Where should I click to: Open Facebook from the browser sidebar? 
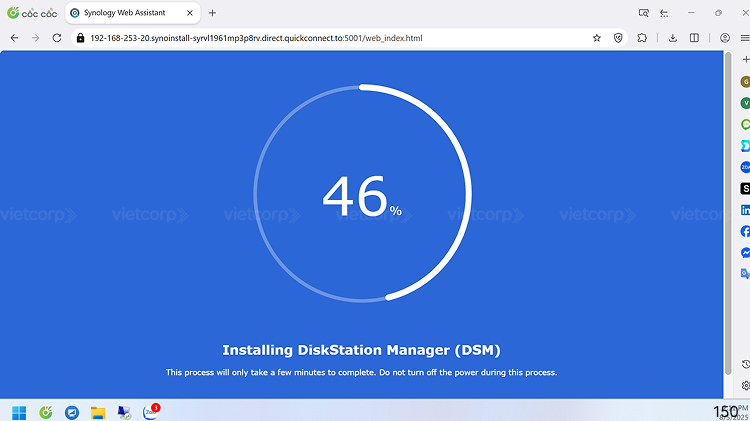point(745,231)
